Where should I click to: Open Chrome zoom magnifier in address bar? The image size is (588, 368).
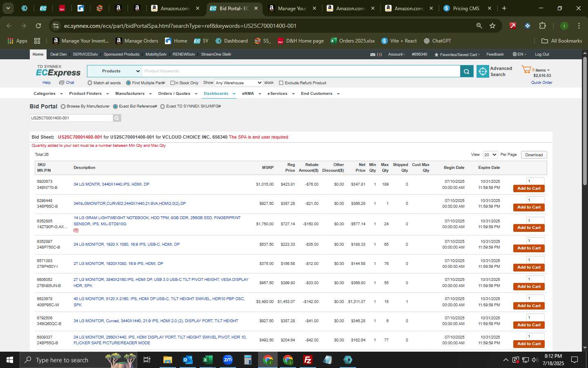click(x=479, y=26)
